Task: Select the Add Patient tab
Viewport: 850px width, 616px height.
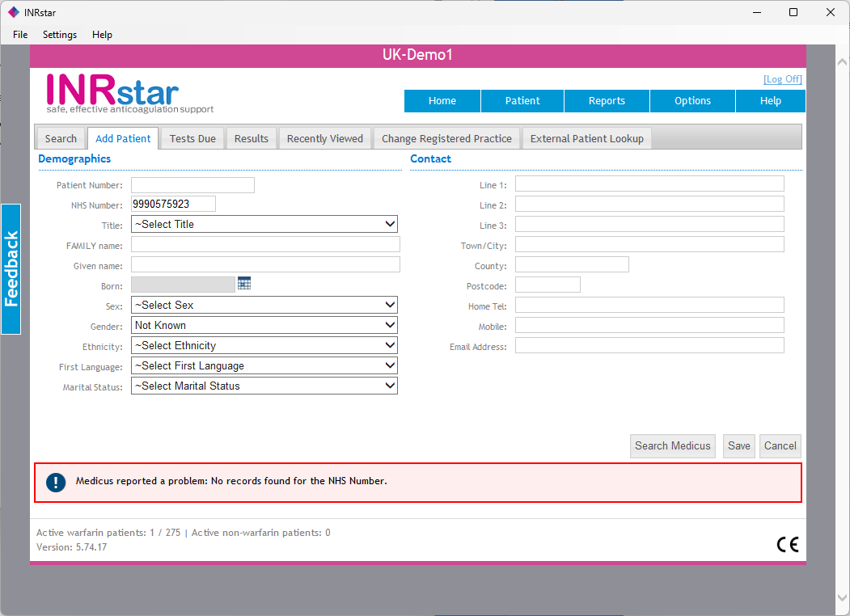Action: [x=123, y=139]
